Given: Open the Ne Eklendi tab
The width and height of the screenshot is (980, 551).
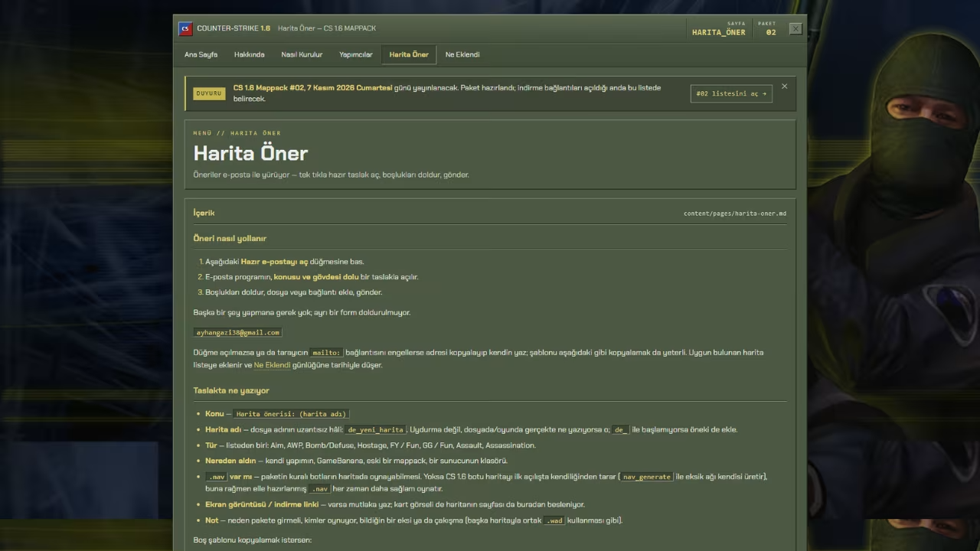Looking at the screenshot, I should (462, 54).
